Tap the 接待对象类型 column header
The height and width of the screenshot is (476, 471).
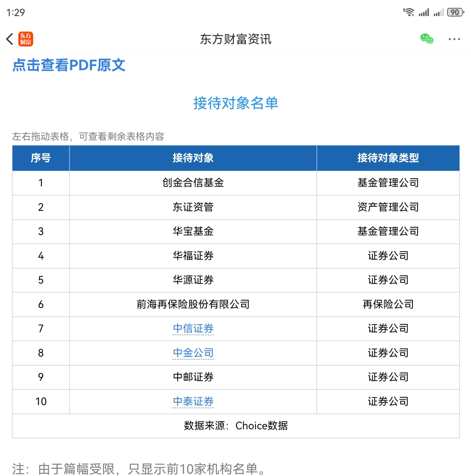[x=388, y=158]
